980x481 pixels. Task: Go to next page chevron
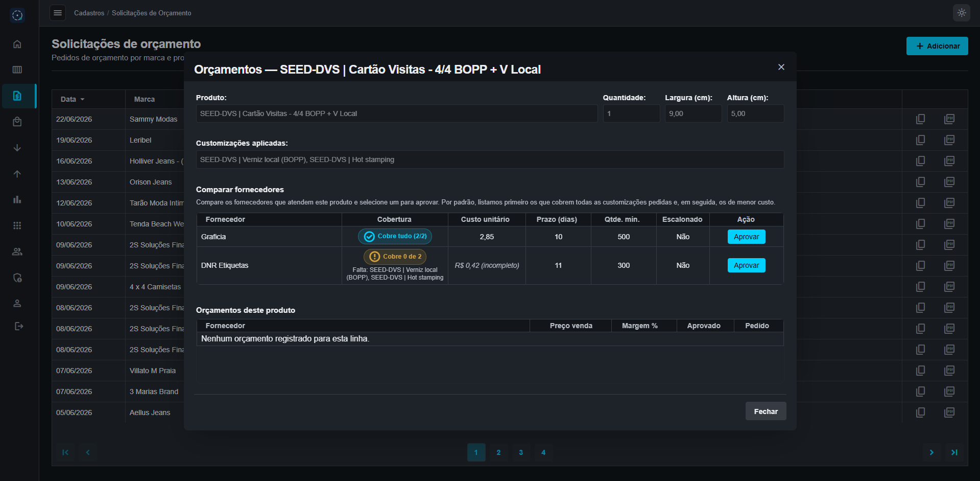(931, 452)
